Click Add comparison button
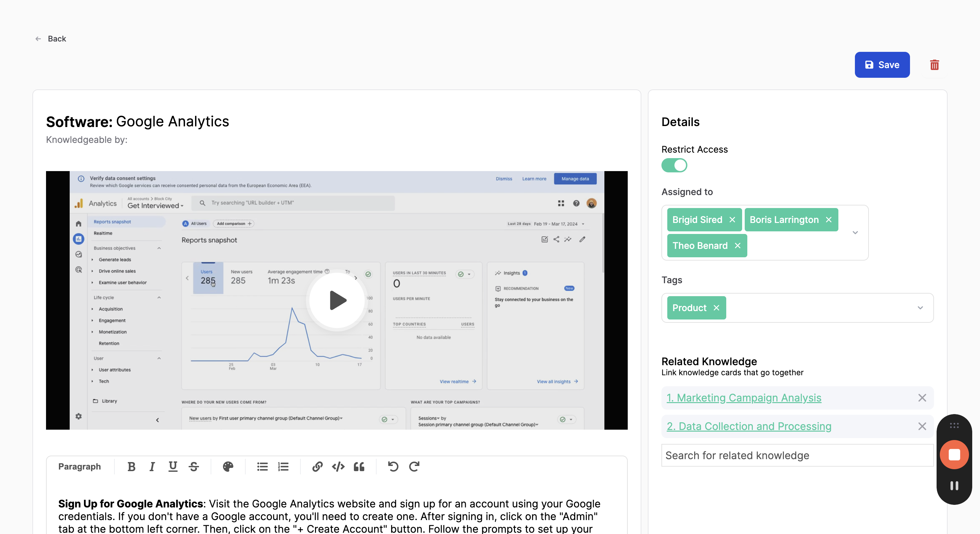Viewport: 980px width, 534px height. [x=234, y=224]
